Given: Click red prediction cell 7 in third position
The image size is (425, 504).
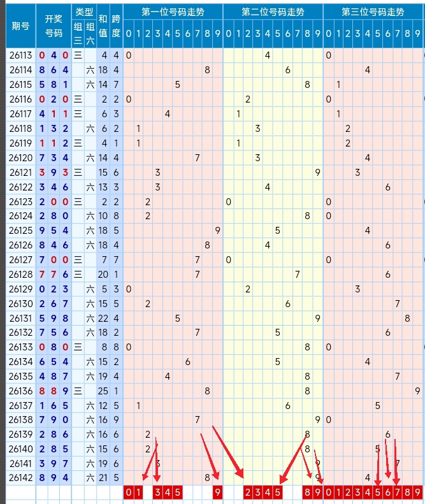Looking at the screenshot, I should (398, 492).
